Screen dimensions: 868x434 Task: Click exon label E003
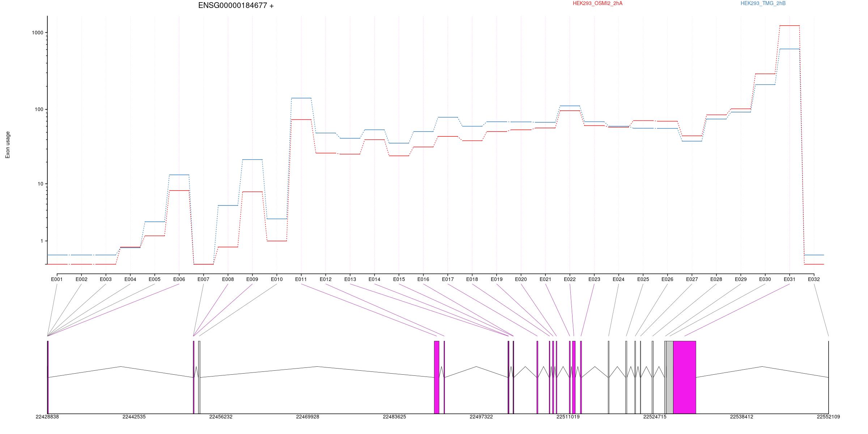(106, 279)
